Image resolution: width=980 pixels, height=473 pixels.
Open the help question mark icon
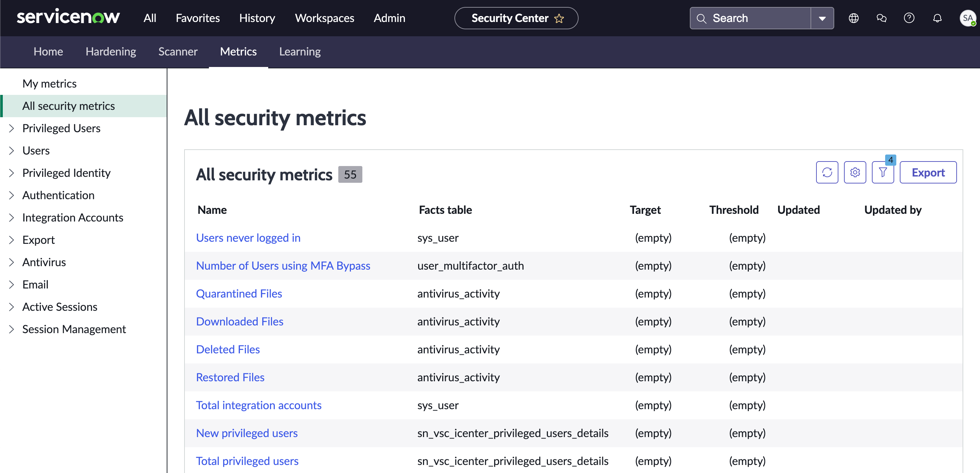[909, 18]
